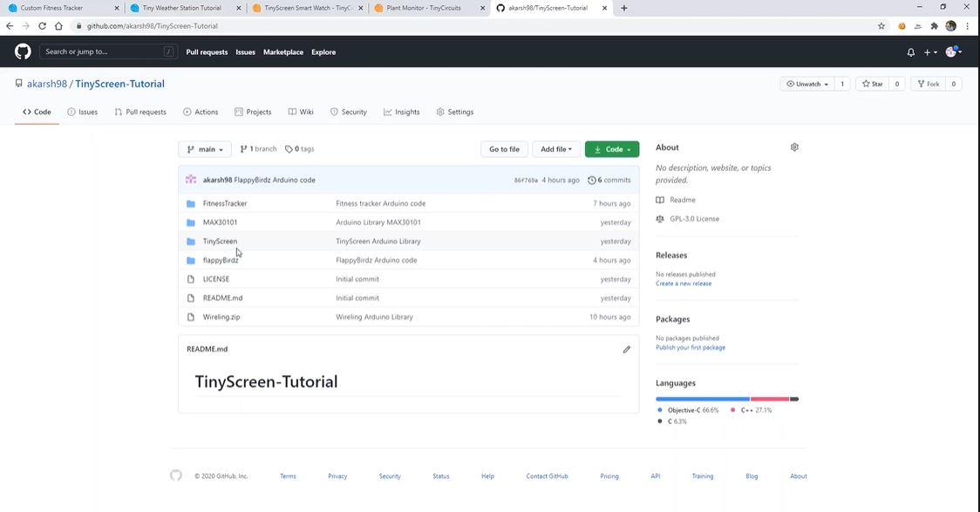Open the Chrome three-dot menu
This screenshot has height=512, width=980.
968,25
